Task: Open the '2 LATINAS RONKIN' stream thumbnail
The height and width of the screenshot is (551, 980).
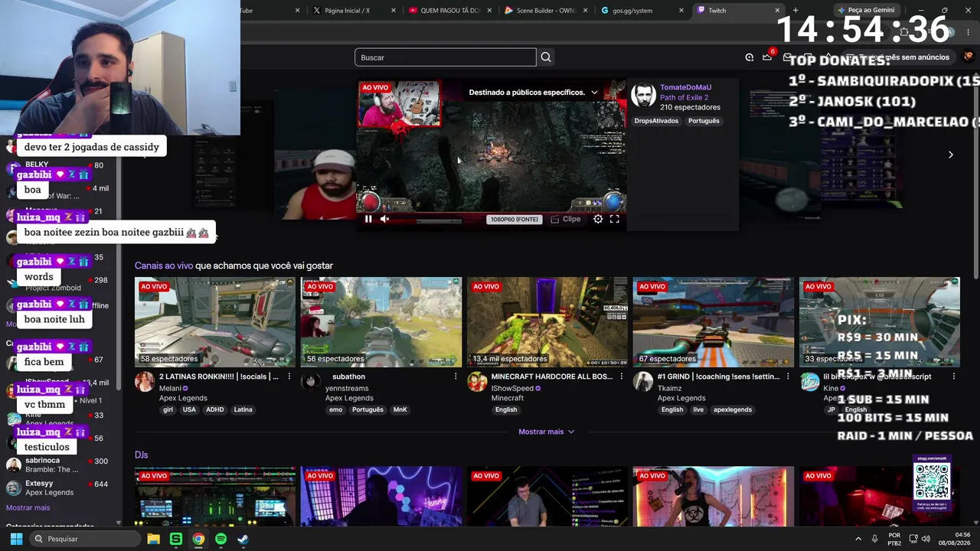Action: [215, 322]
